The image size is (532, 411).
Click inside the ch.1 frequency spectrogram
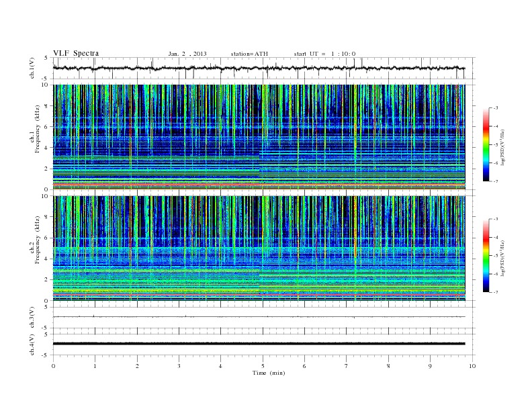[x=259, y=137]
